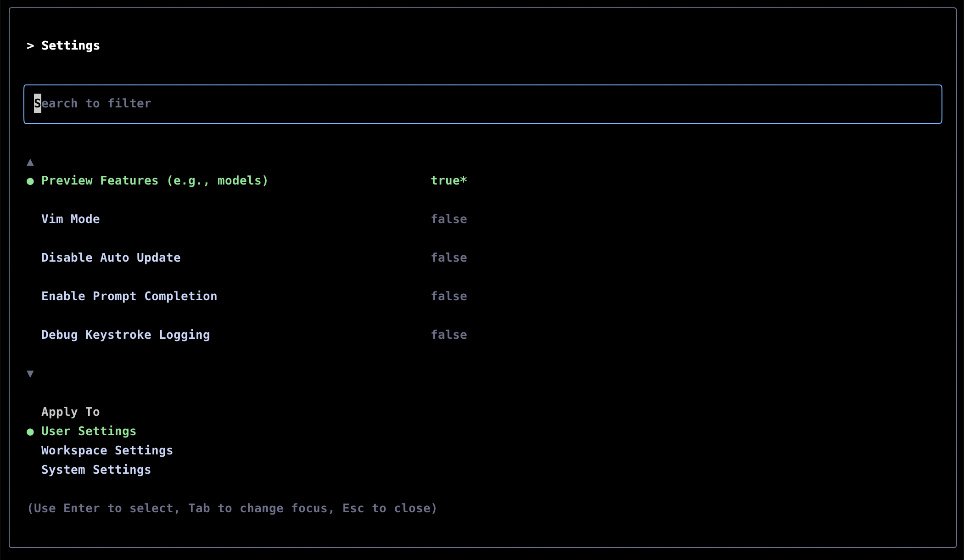Click the Apply To section label

click(71, 412)
